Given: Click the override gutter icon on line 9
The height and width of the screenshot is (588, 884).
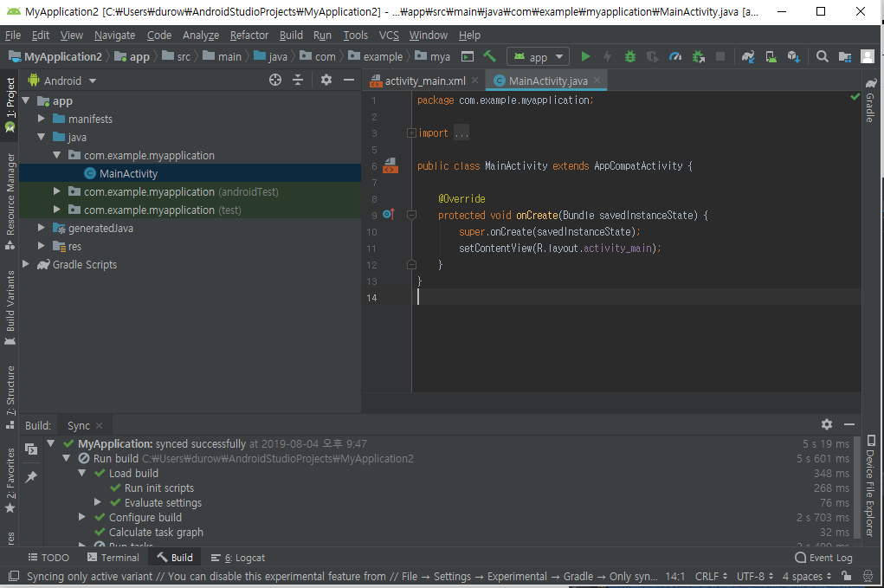Looking at the screenshot, I should click(389, 214).
